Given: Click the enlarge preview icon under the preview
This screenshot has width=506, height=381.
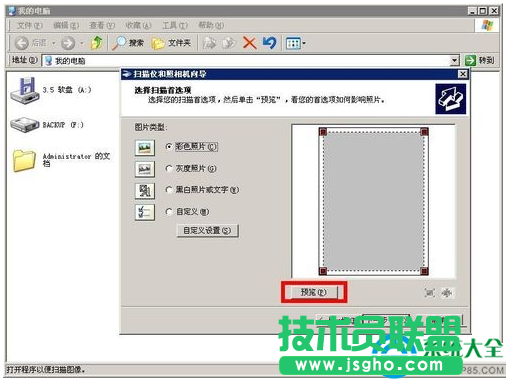Looking at the screenshot, I should tap(429, 293).
